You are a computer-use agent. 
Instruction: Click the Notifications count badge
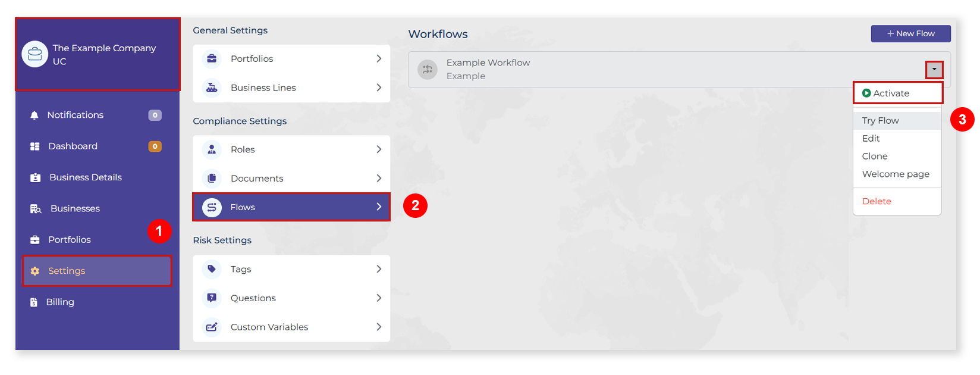(155, 115)
